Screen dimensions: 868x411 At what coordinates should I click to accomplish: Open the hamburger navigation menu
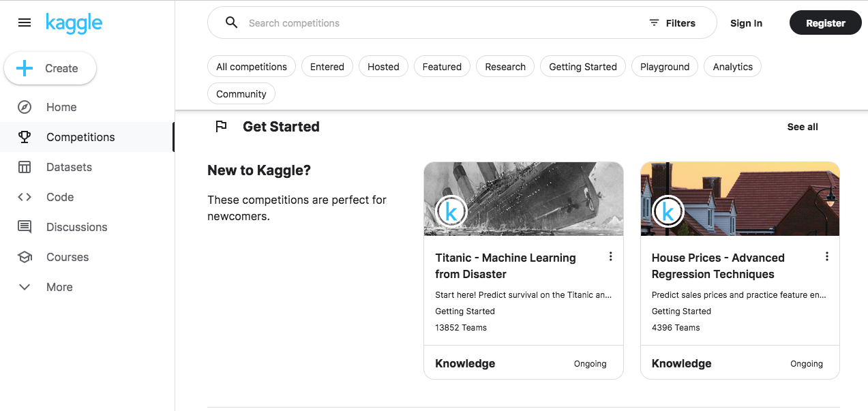click(x=25, y=22)
